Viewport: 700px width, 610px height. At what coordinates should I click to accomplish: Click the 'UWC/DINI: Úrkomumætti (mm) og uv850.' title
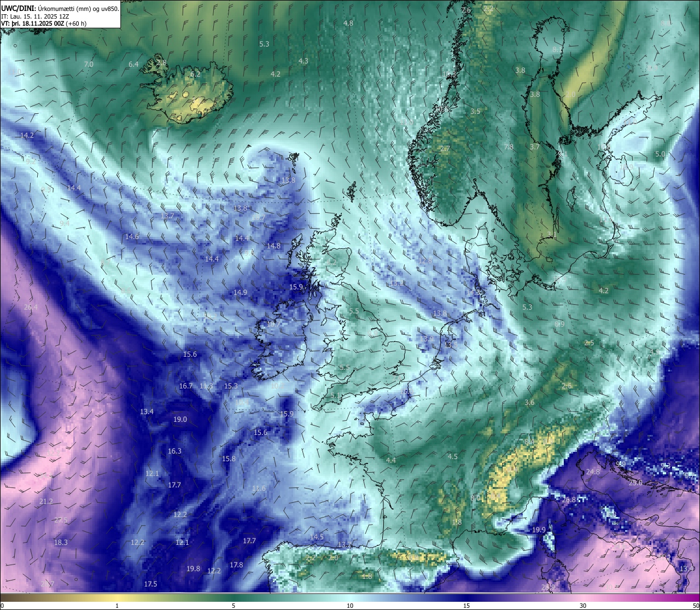coord(60,8)
